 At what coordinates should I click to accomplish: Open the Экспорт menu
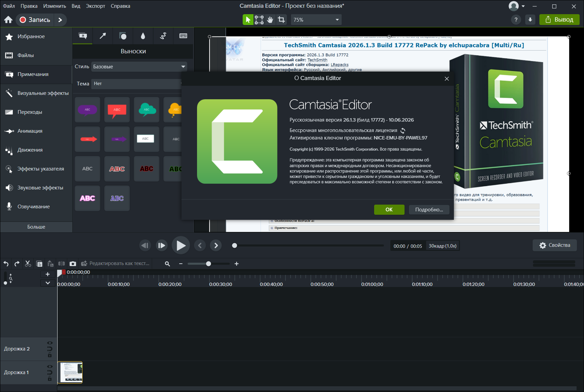(95, 6)
